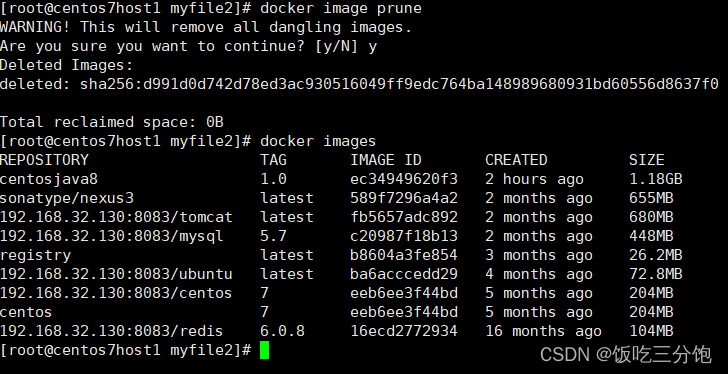728x374 pixels.
Task: Click the 192.168.32.130:8083/tomcat repository entry
Action: tap(116, 217)
